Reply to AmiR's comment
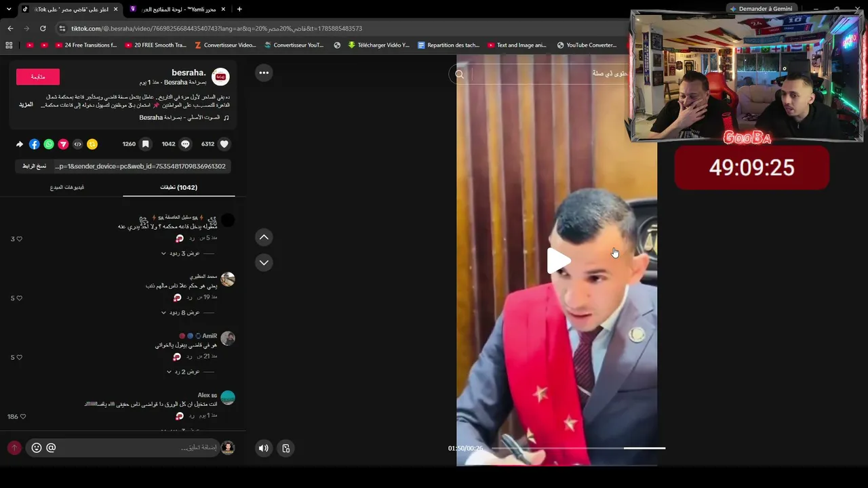This screenshot has width=868, height=488. pos(190,357)
